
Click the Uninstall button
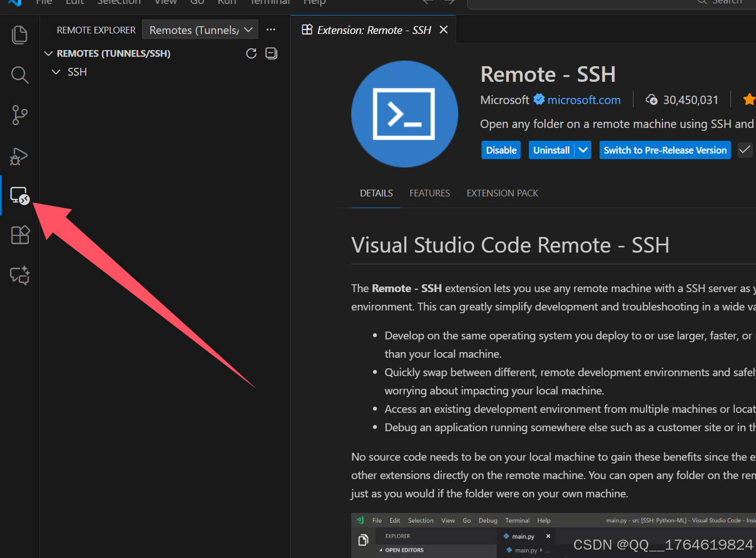(x=551, y=150)
